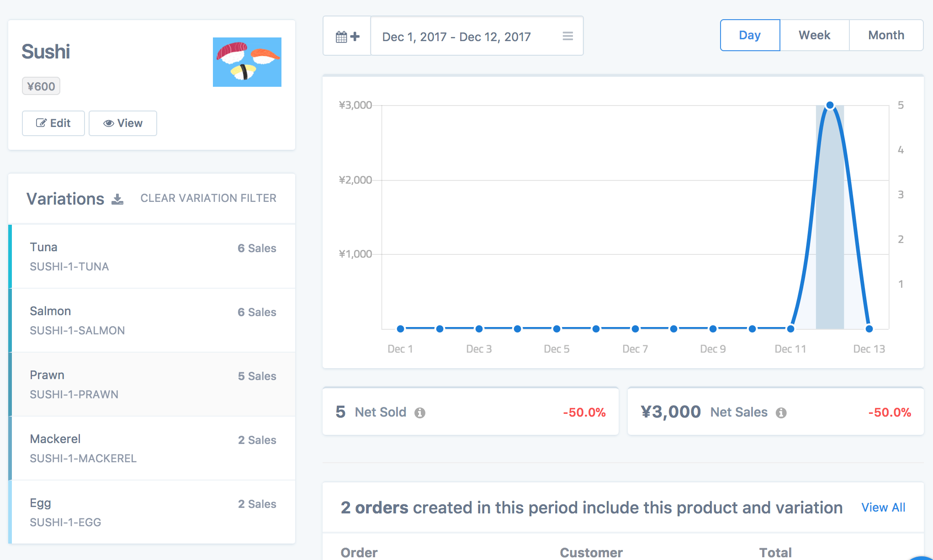Click the Sushi product thumbnail image

[x=247, y=62]
